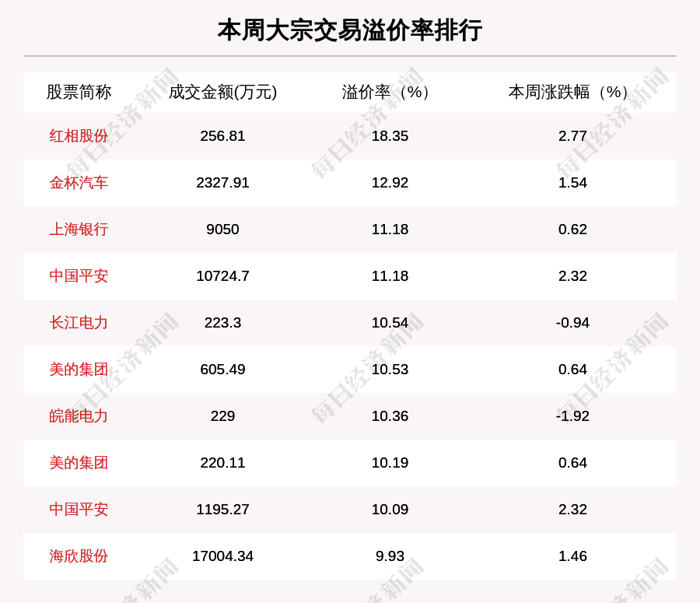The height and width of the screenshot is (603, 700).
Task: Pick 2.32 in the 1195.27 row
Action: pos(572,509)
